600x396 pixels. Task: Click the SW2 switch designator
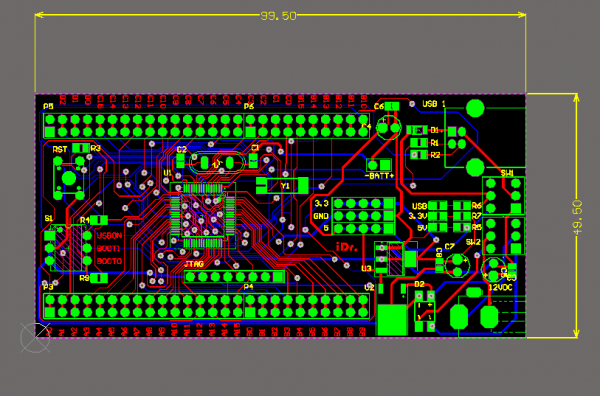pyautogui.click(x=473, y=242)
